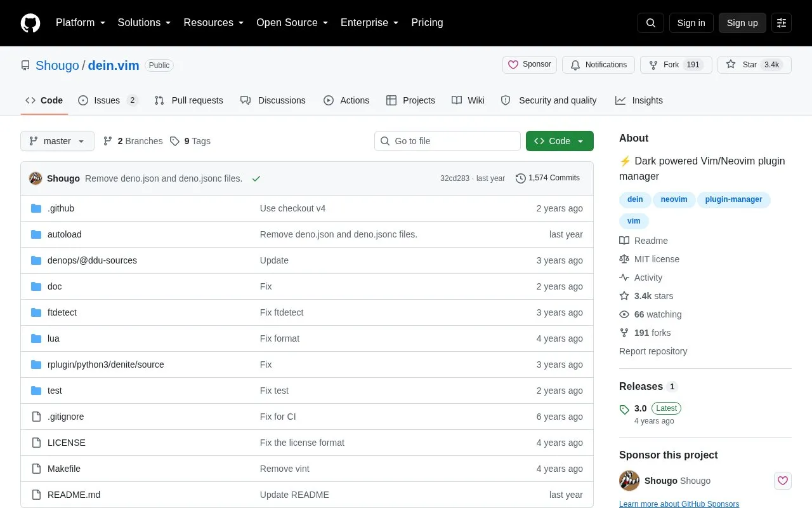Click the Notifications button
The image size is (812, 508).
[599, 65]
